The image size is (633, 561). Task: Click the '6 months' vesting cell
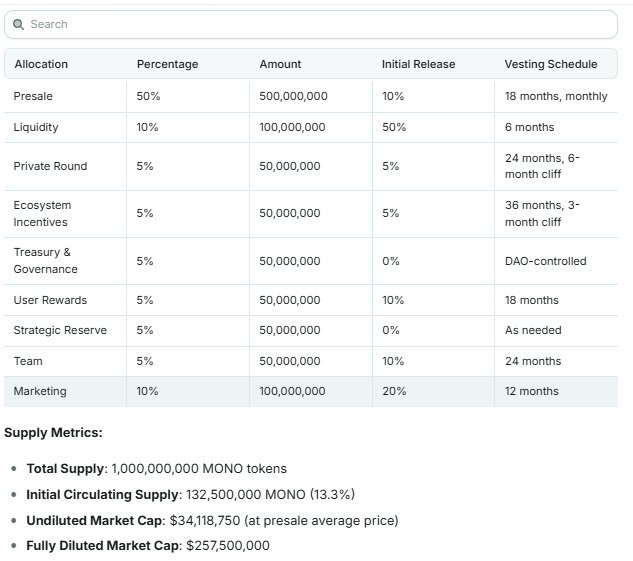tap(556, 127)
